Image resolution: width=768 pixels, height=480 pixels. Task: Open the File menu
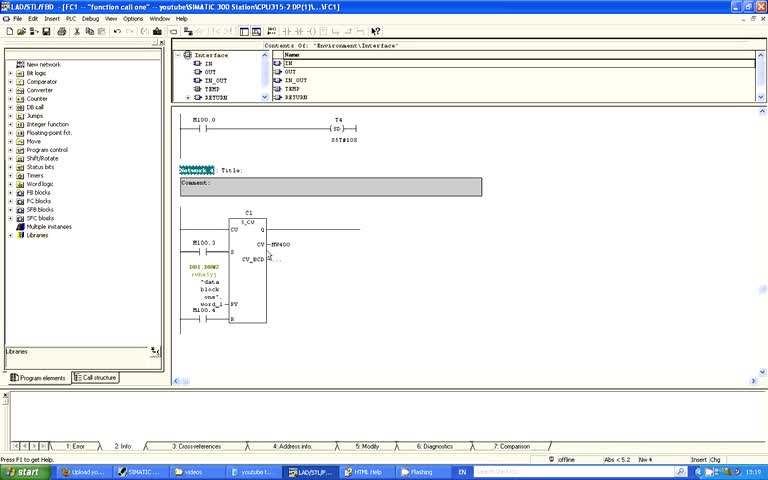click(18, 19)
